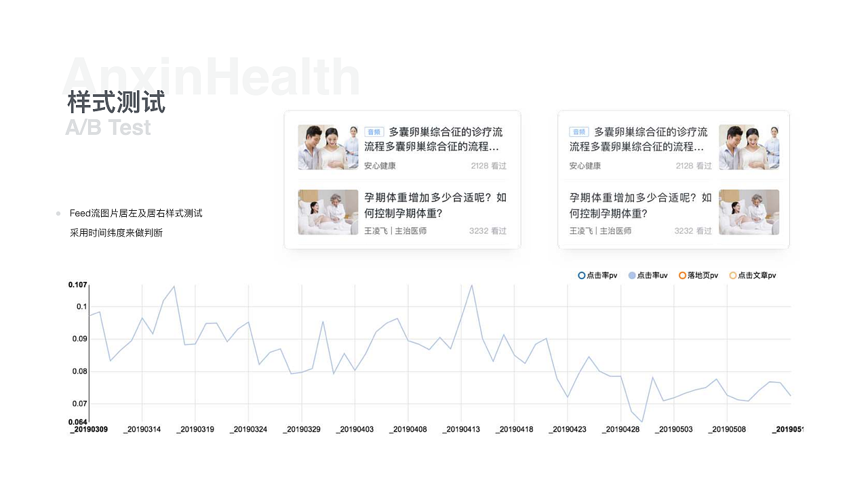Click the 音频 tag in the right card

[x=578, y=132]
